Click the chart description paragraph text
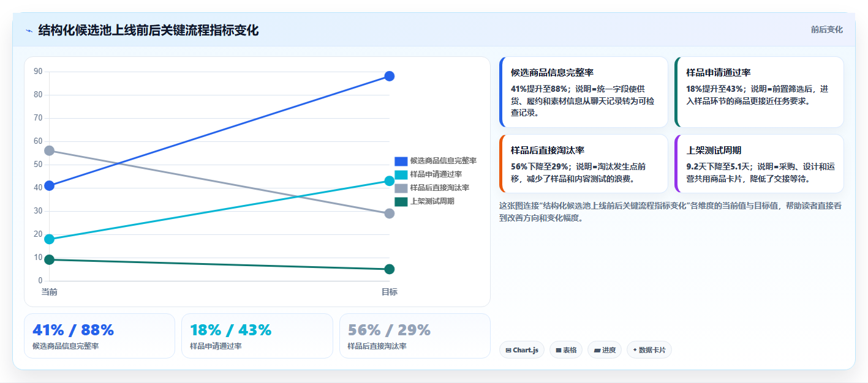The height and width of the screenshot is (383, 868). [x=670, y=212]
